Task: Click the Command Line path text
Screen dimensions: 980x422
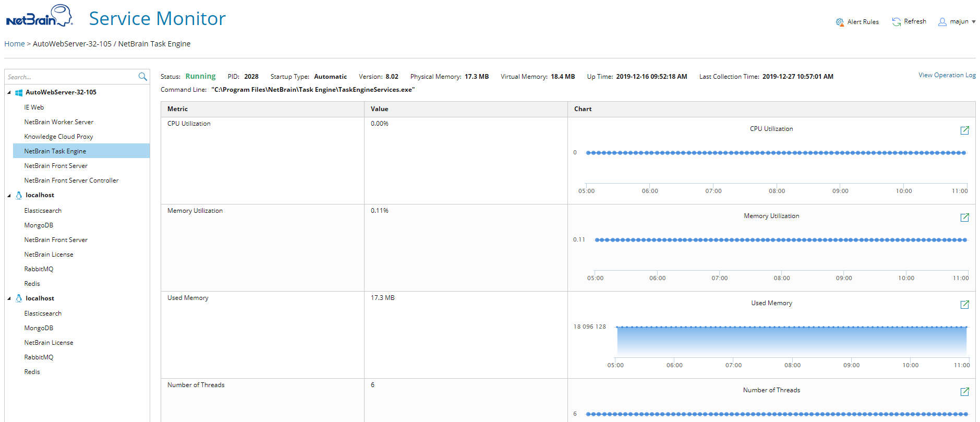Action: coord(313,90)
